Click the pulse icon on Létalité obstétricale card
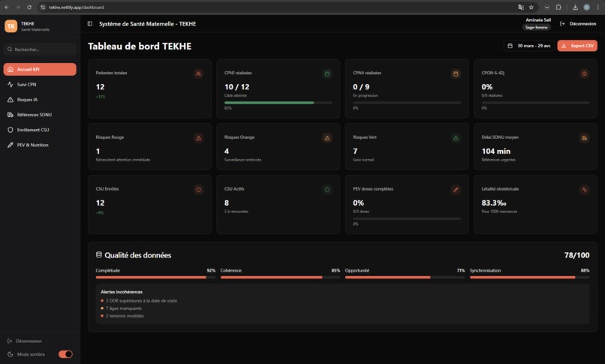This screenshot has height=364, width=605. pos(585,190)
